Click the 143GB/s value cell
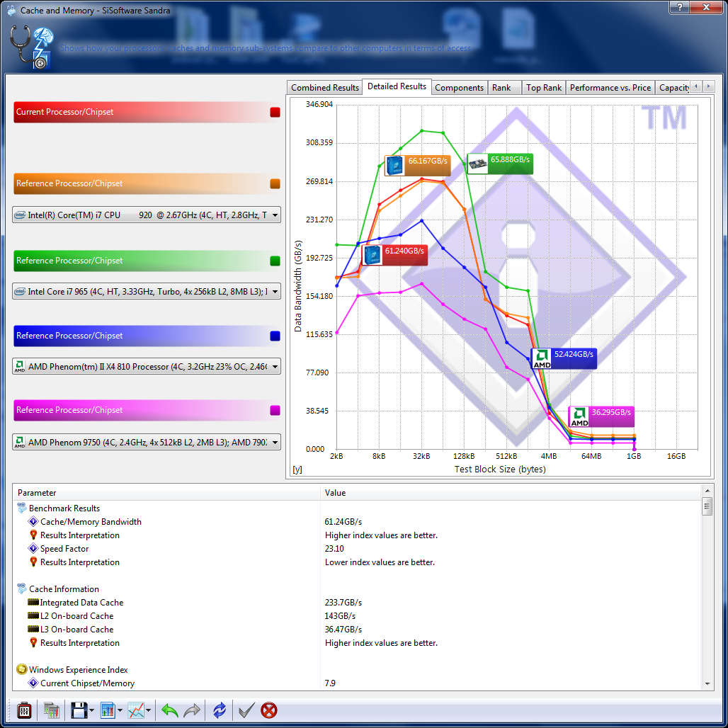 [x=341, y=615]
